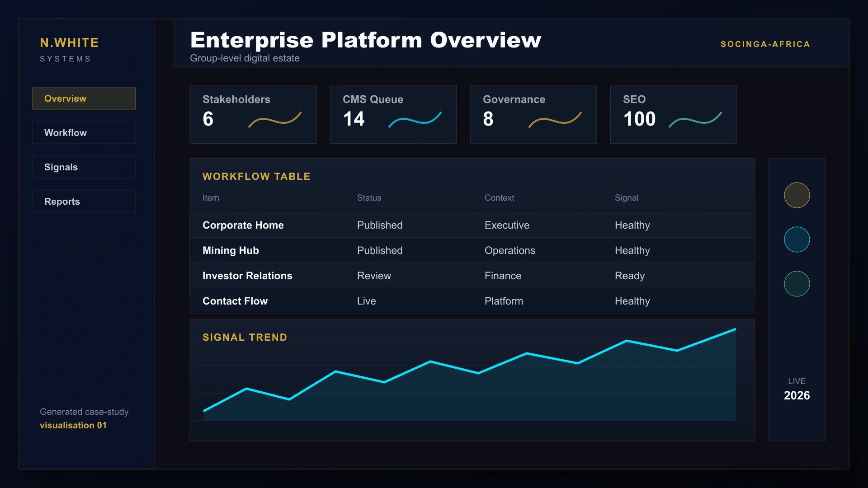The width and height of the screenshot is (868, 488).
Task: Switch to the Workflow section
Action: point(84,133)
